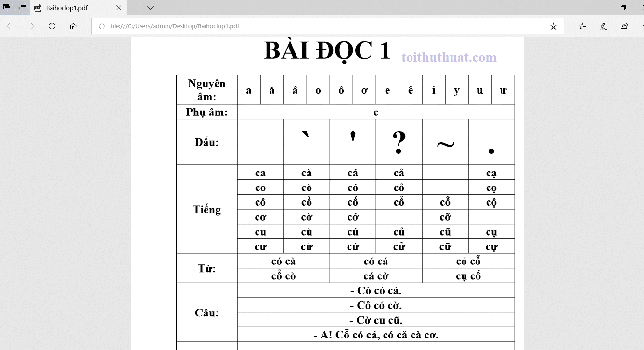Set these tabs aside
Image resolution: width=644 pixels, height=350 pixels.
22,8
